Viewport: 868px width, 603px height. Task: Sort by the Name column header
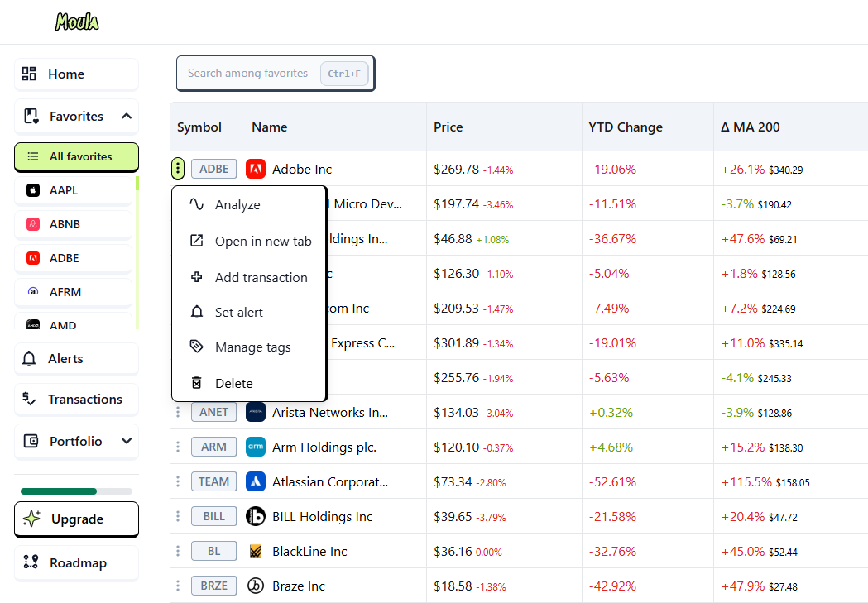(x=270, y=127)
